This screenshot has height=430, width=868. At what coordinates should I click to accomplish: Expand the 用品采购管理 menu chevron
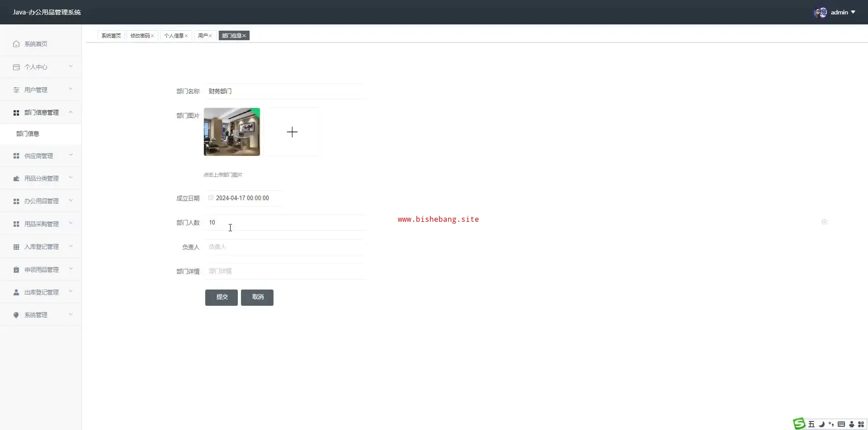[71, 223]
